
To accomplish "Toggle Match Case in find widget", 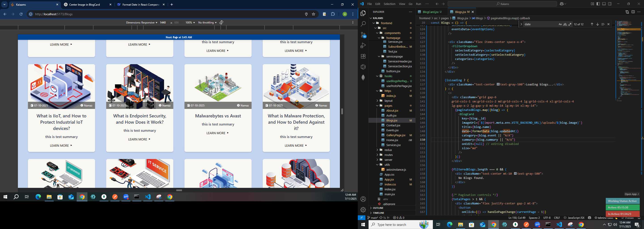I will click(x=560, y=24).
